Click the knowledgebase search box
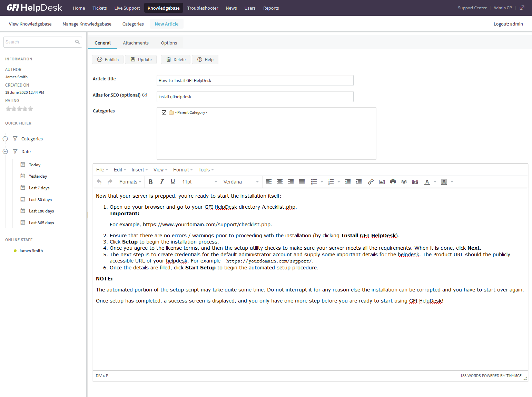This screenshot has width=532, height=397. point(43,42)
